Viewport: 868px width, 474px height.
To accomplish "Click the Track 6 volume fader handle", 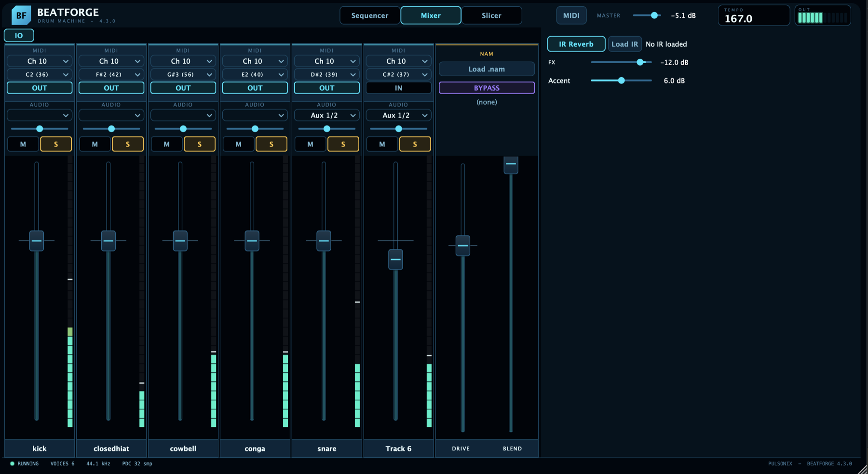I will pyautogui.click(x=396, y=259).
